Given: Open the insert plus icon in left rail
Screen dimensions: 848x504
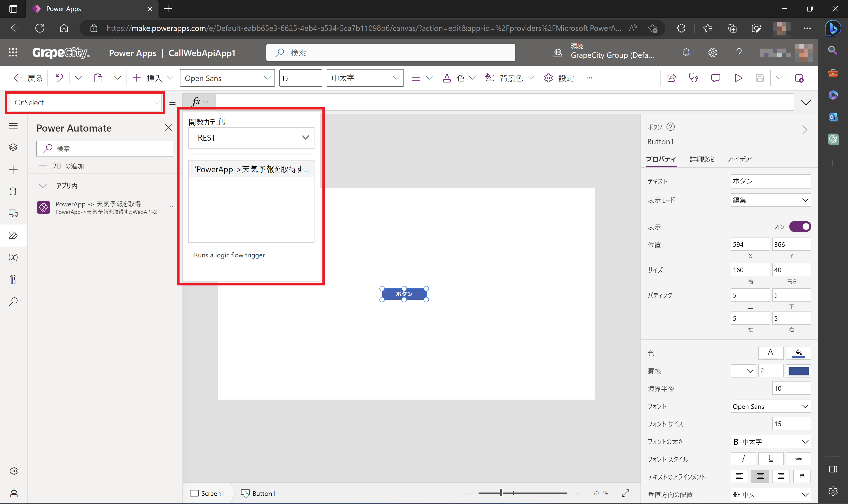Looking at the screenshot, I should 13,169.
